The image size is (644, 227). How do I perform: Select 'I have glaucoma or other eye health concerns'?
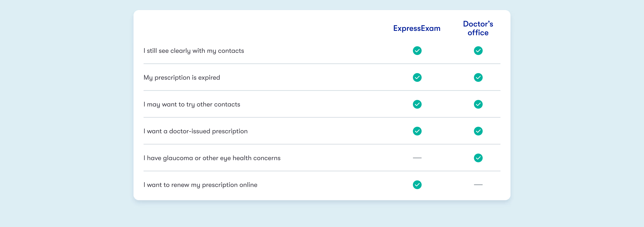tap(212, 158)
